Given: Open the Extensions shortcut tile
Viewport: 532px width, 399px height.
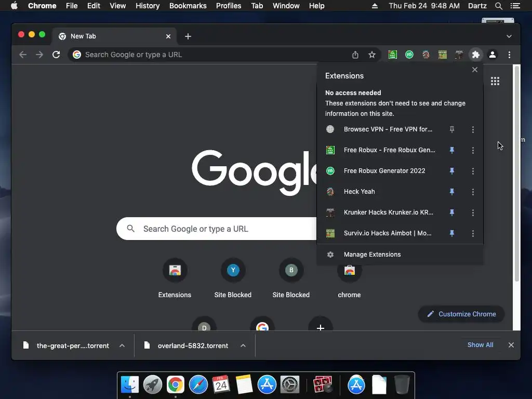Looking at the screenshot, I should click(175, 279).
